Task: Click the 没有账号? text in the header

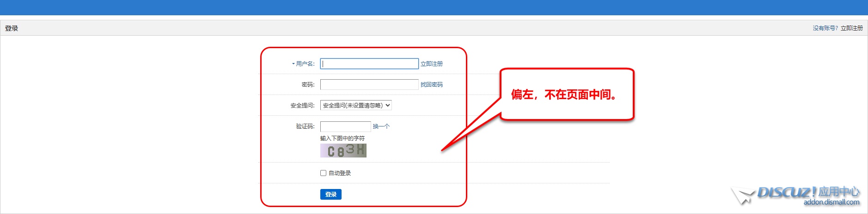Action: pos(825,28)
